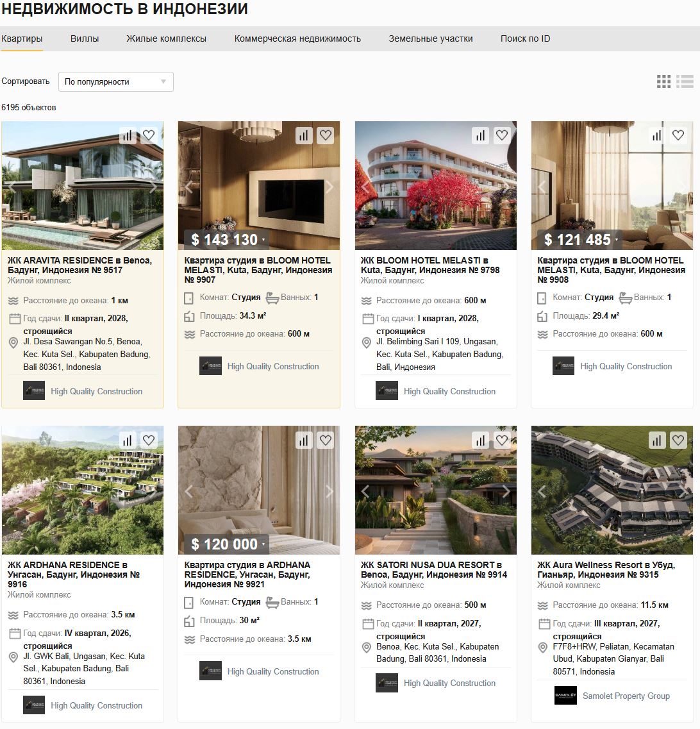Toggle heart favorite on ARDHANA RESIDENCE complex
The height and width of the screenshot is (729, 700).
click(149, 440)
